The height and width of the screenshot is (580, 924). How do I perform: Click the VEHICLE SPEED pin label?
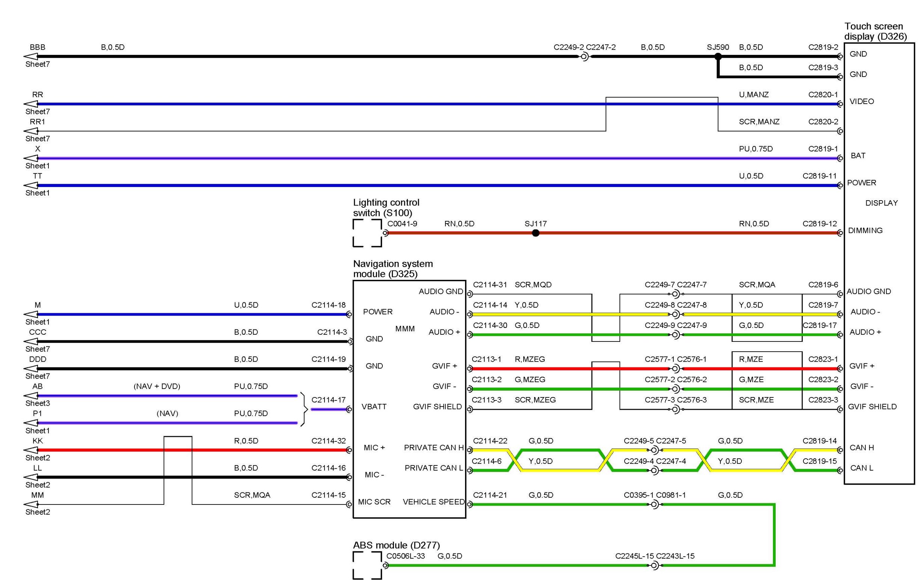(x=433, y=502)
